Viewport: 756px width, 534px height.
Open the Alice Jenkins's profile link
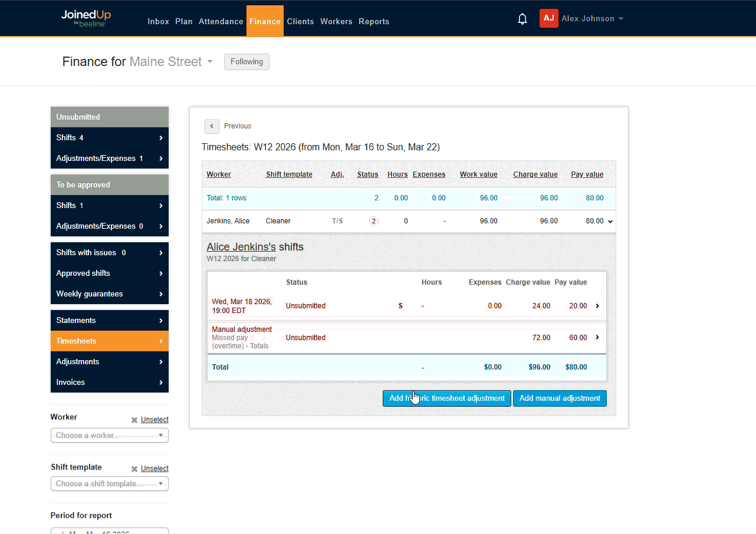point(242,246)
